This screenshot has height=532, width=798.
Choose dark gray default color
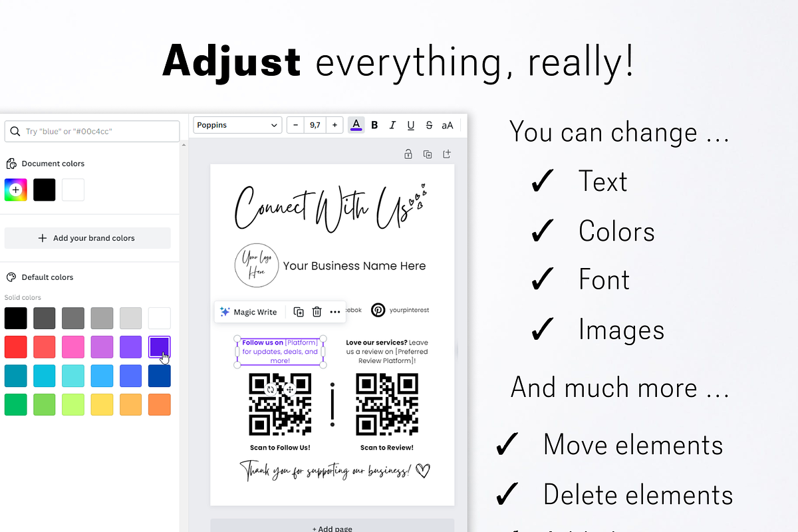[x=45, y=318]
